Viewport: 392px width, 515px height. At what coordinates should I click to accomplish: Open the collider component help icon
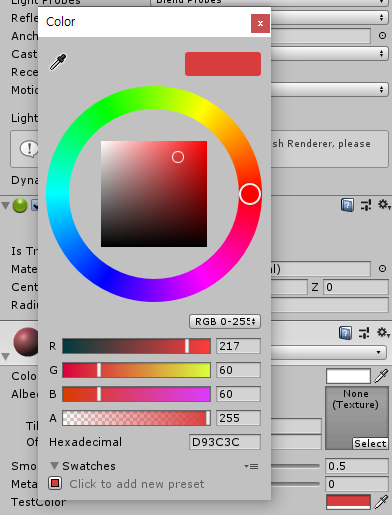pyautogui.click(x=347, y=204)
